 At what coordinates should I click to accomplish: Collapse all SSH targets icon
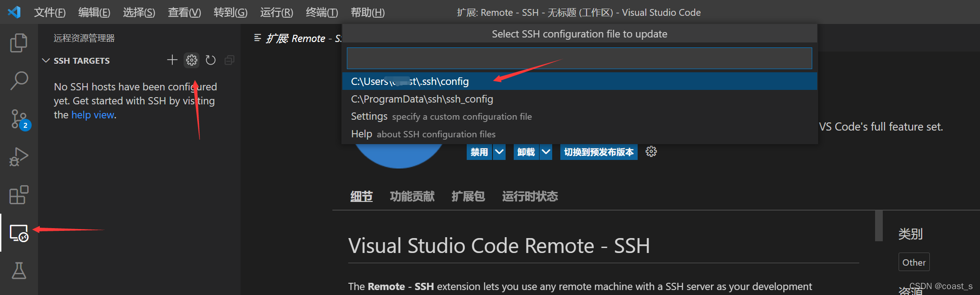click(230, 60)
